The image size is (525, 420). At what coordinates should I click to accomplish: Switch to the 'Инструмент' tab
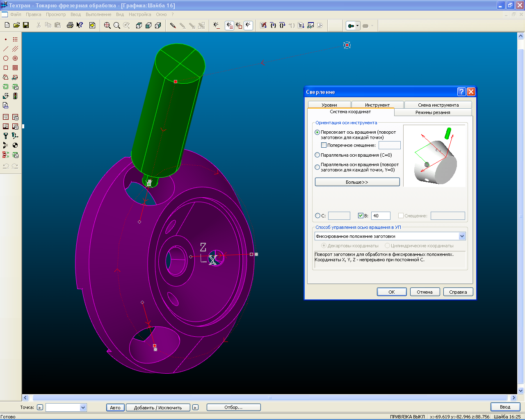tap(377, 105)
